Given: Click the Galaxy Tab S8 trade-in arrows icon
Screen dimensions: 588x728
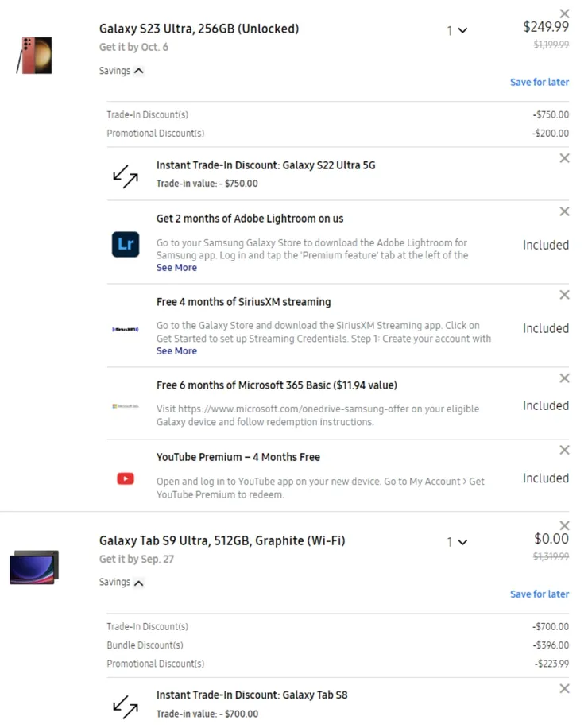Looking at the screenshot, I should point(126,707).
